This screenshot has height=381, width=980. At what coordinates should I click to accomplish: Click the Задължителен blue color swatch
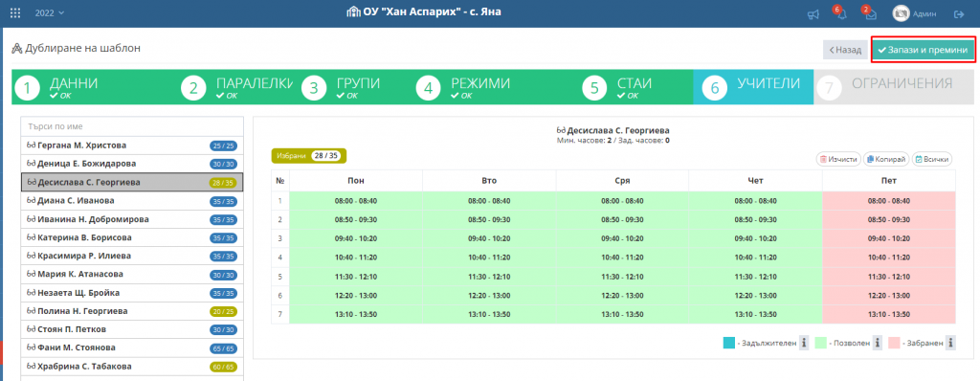(x=728, y=343)
